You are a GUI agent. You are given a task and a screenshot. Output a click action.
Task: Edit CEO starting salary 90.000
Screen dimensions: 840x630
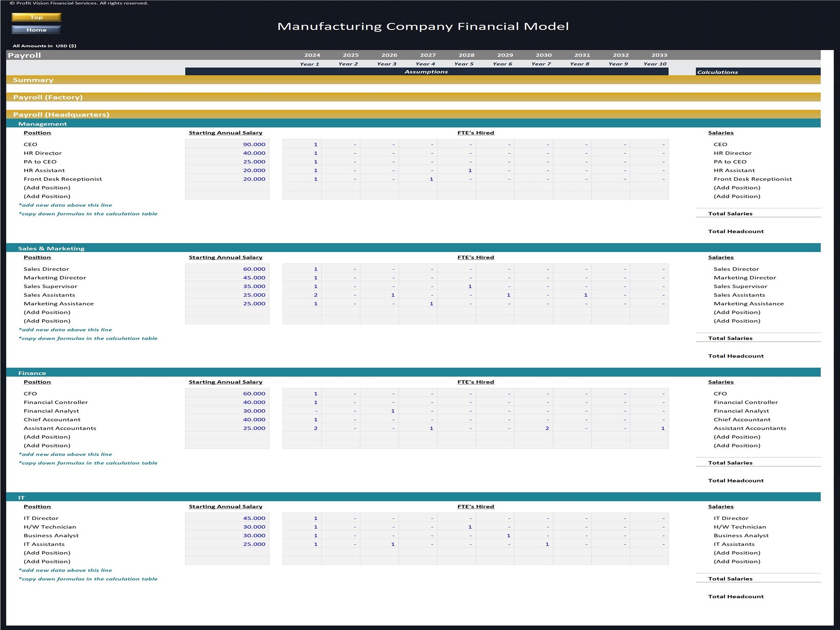227,144
